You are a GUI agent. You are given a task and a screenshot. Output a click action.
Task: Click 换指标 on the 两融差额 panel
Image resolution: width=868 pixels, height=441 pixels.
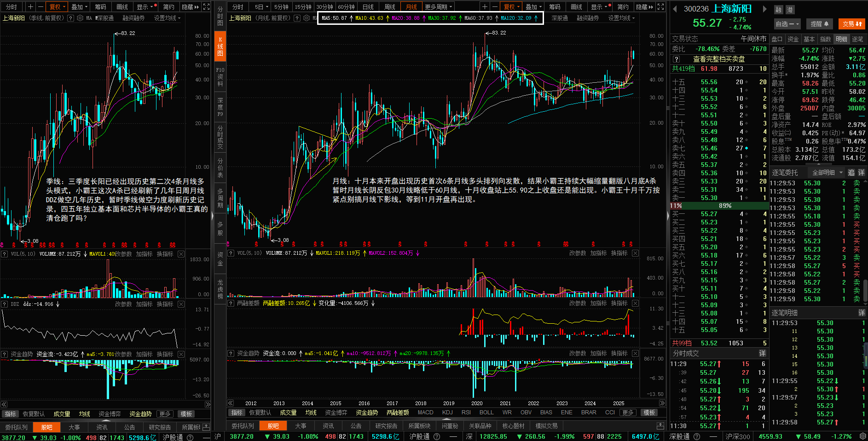tap(619, 303)
